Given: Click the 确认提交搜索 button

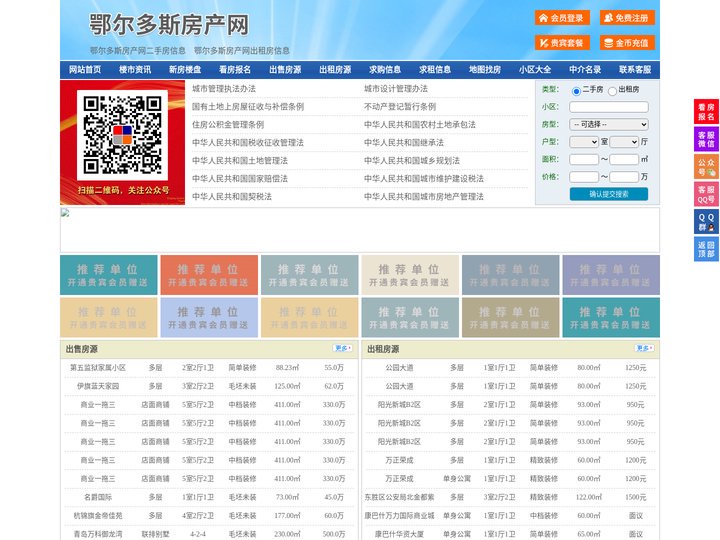Looking at the screenshot, I should coord(609,194).
